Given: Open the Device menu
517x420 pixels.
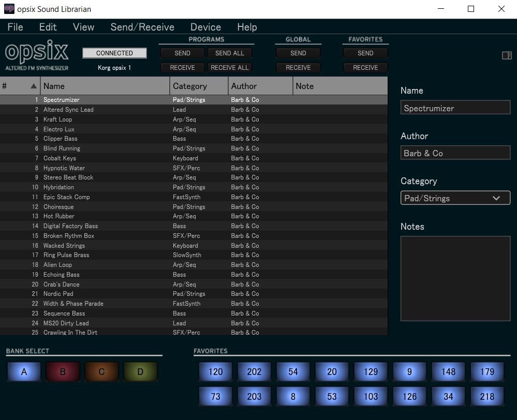Looking at the screenshot, I should [x=206, y=27].
